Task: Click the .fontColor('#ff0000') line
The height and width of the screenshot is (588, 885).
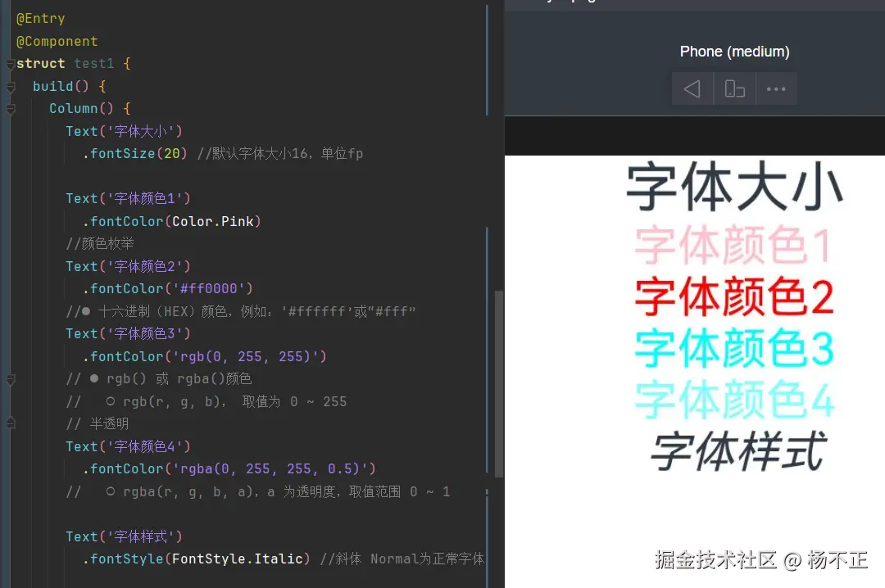Action: [168, 289]
